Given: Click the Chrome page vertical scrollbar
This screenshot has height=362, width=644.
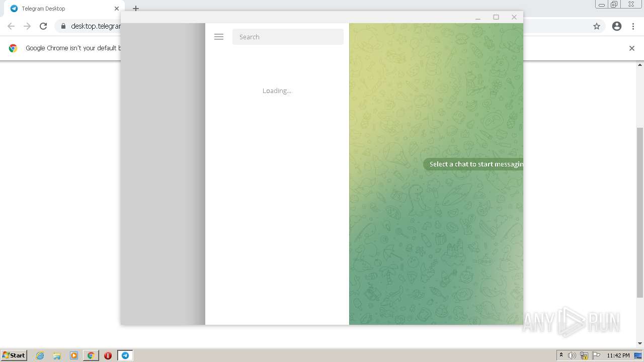Looking at the screenshot, I should [640, 212].
